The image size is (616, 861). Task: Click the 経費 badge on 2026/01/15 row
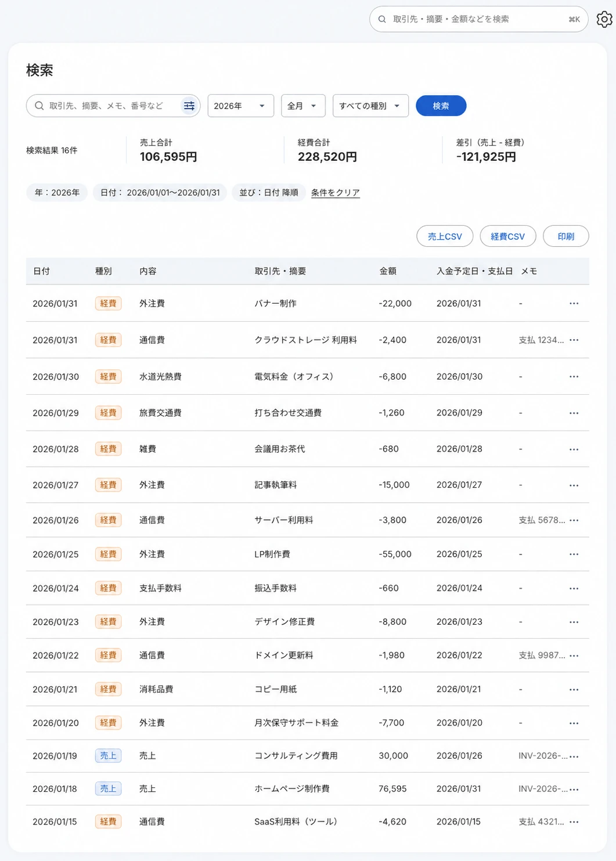coord(108,822)
